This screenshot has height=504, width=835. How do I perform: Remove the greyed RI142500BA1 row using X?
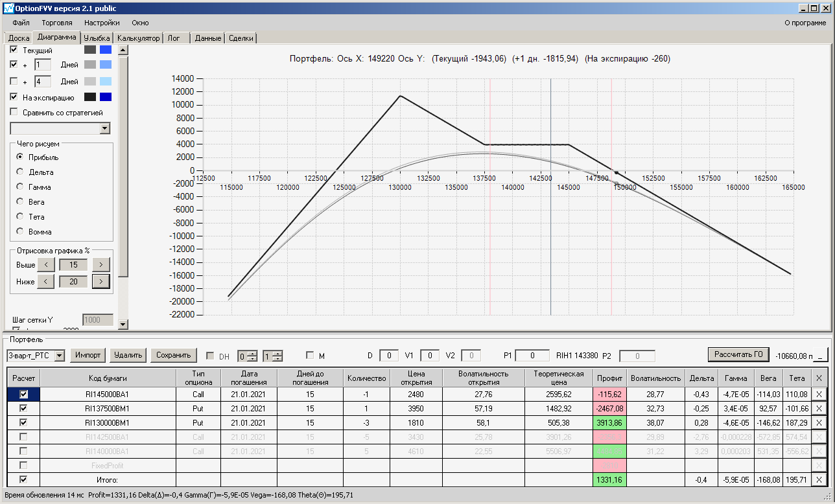(x=819, y=437)
